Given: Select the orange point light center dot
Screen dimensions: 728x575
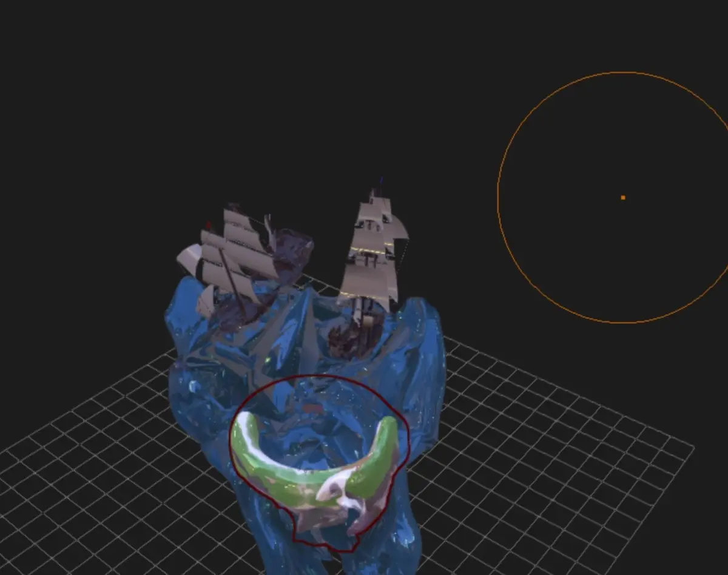Looking at the screenshot, I should coord(623,198).
